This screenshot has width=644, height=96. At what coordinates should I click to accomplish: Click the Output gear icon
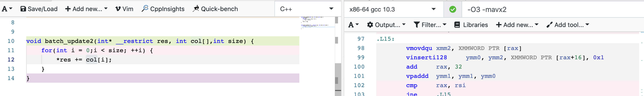pos(370,25)
